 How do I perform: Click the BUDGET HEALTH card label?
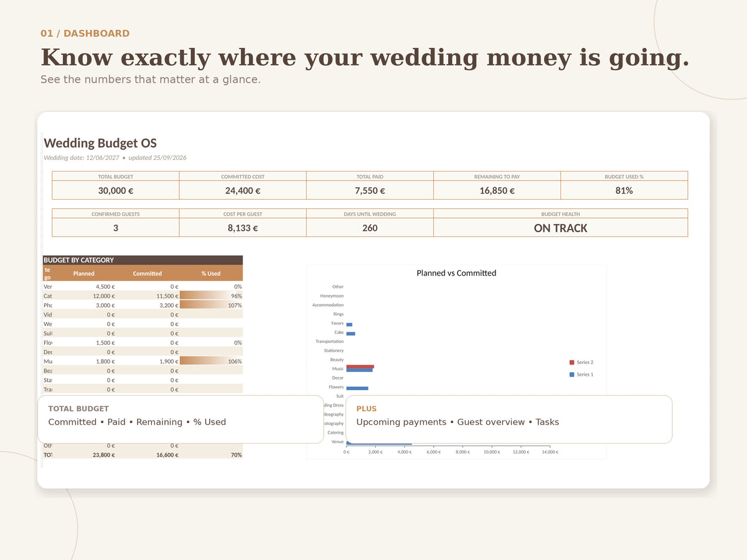point(560,214)
